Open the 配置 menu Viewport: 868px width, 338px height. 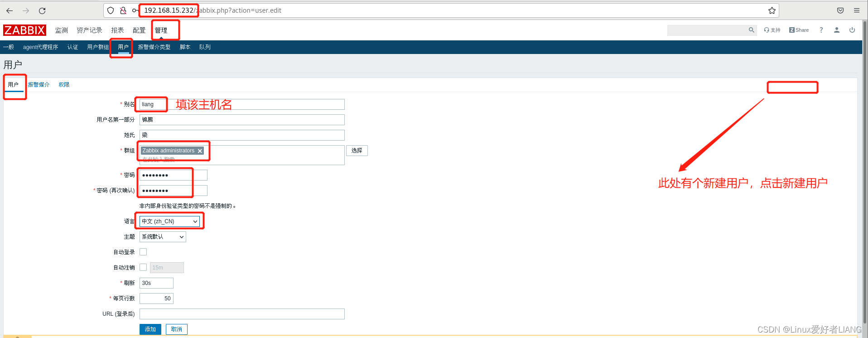pyautogui.click(x=139, y=30)
